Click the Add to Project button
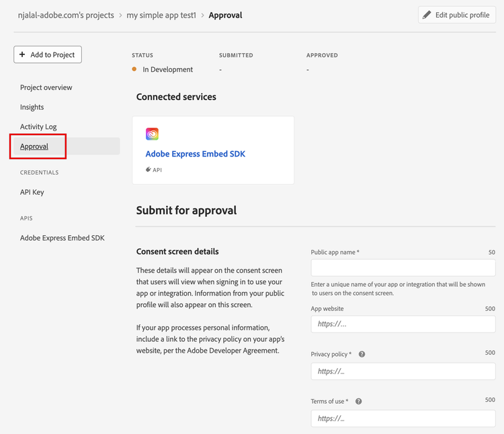504x434 pixels. [x=48, y=54]
